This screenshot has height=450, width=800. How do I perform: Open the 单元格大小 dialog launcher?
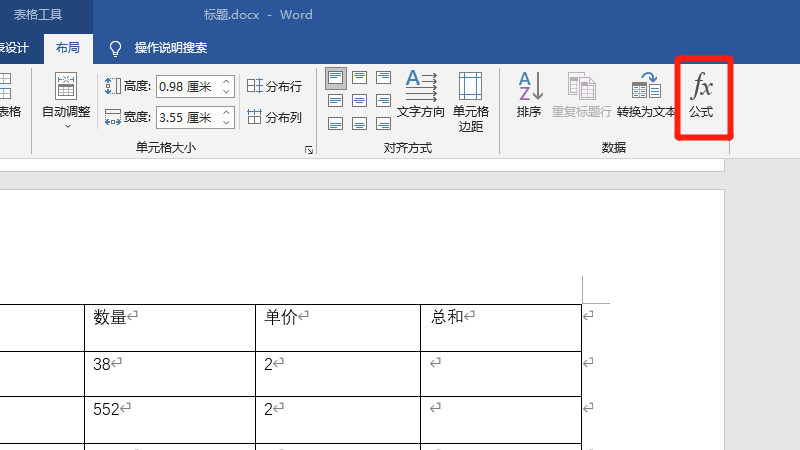309,149
